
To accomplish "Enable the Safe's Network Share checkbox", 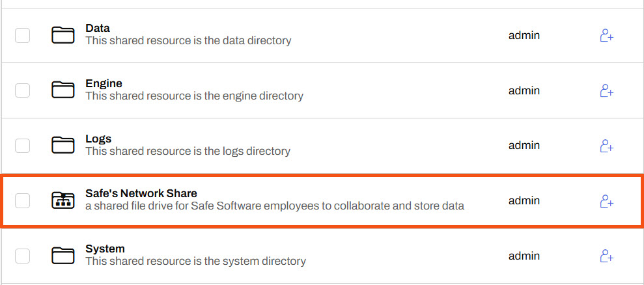I will (x=23, y=200).
